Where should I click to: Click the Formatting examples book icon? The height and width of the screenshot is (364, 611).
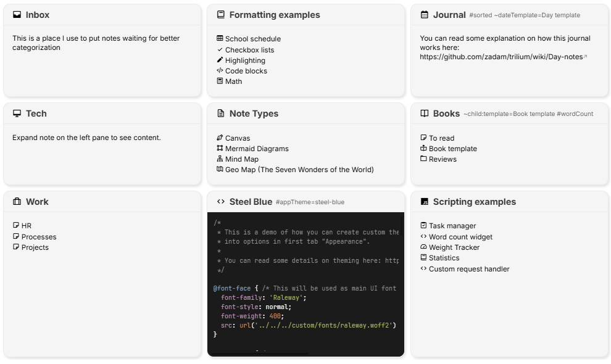click(x=220, y=15)
